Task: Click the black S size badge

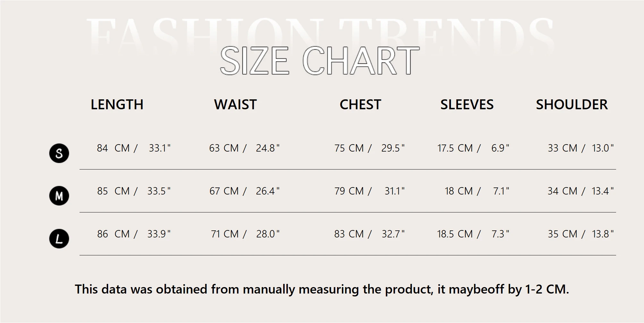Action: (x=59, y=153)
